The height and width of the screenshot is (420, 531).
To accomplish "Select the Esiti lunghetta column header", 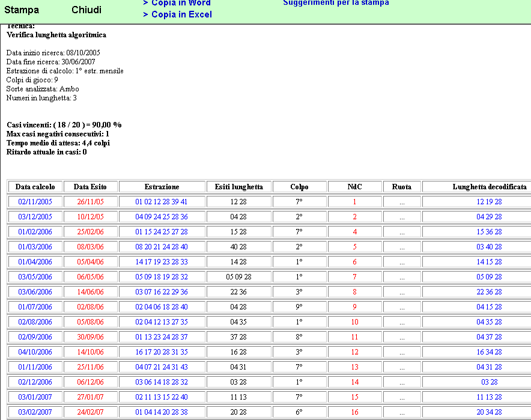I will click(x=238, y=187).
